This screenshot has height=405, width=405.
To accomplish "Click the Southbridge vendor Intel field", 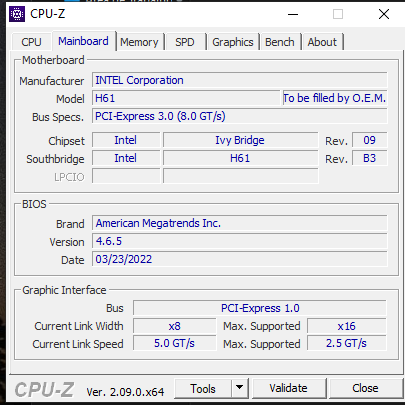I will pos(126,158).
